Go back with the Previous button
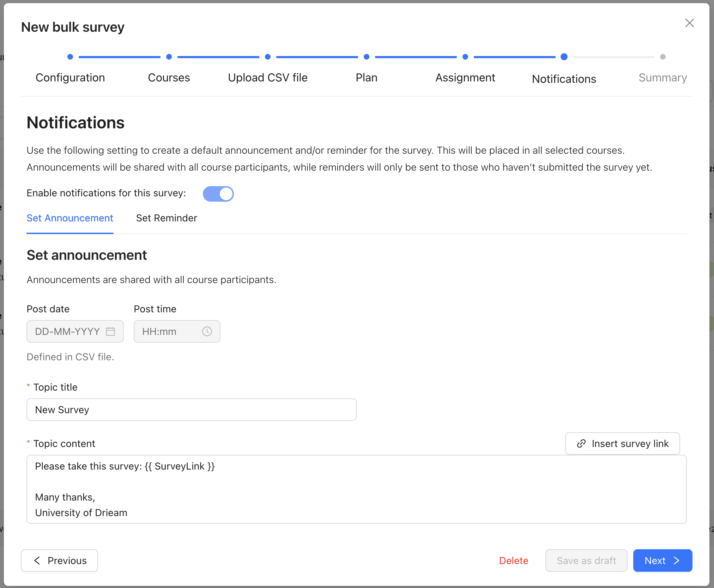 (59, 561)
